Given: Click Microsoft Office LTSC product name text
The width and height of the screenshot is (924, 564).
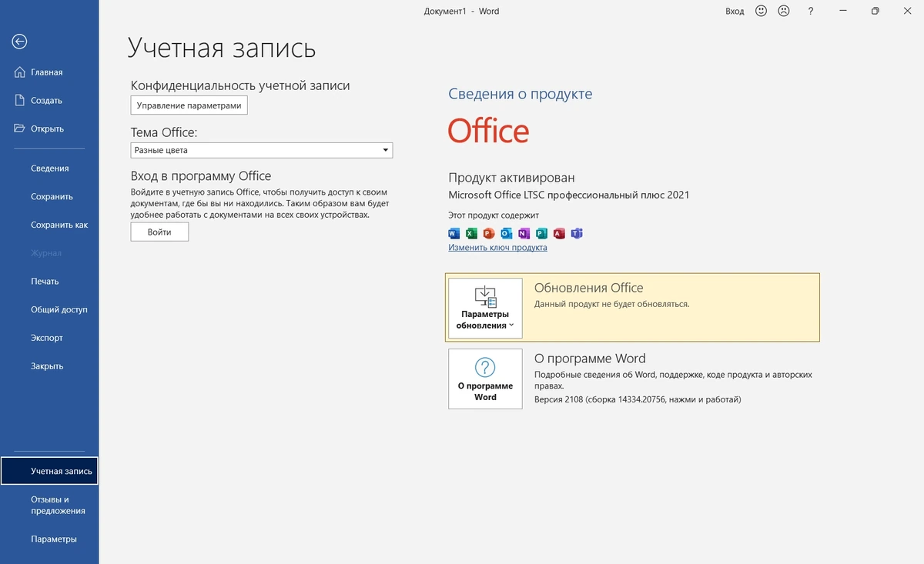Looking at the screenshot, I should (x=569, y=195).
